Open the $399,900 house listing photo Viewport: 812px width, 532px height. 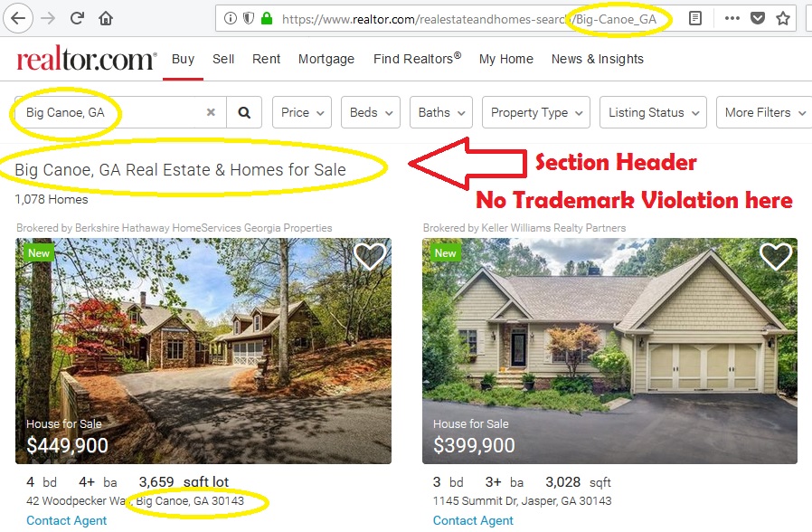point(609,351)
